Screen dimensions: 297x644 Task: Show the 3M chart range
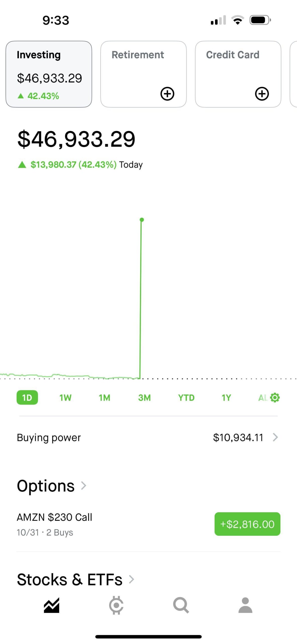[x=144, y=397]
